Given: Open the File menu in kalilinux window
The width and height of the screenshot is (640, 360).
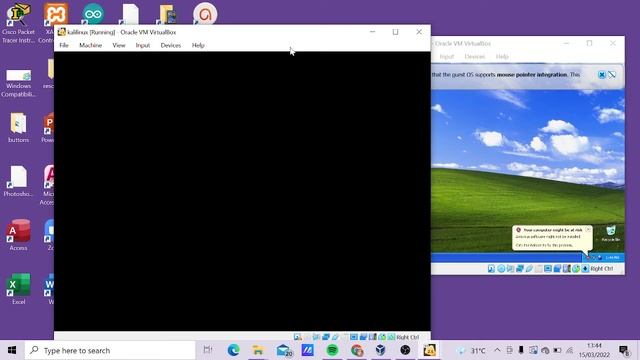Looking at the screenshot, I should tap(64, 45).
